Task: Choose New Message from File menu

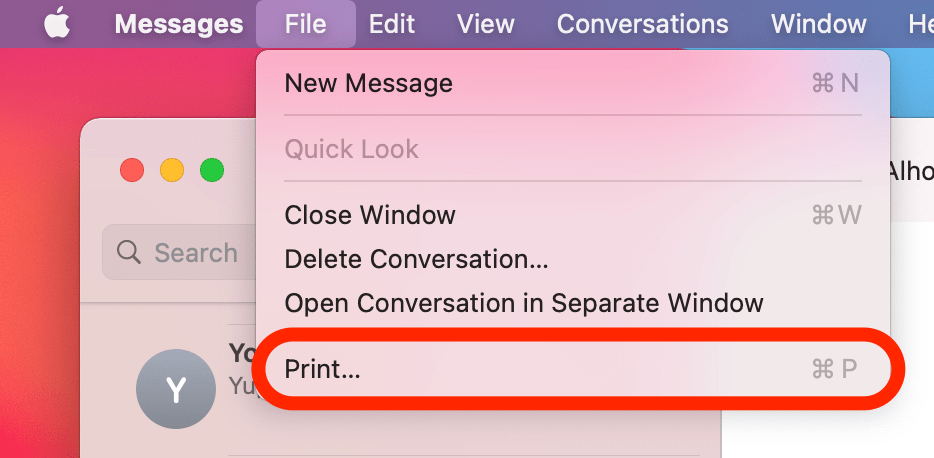Action: click(x=369, y=83)
